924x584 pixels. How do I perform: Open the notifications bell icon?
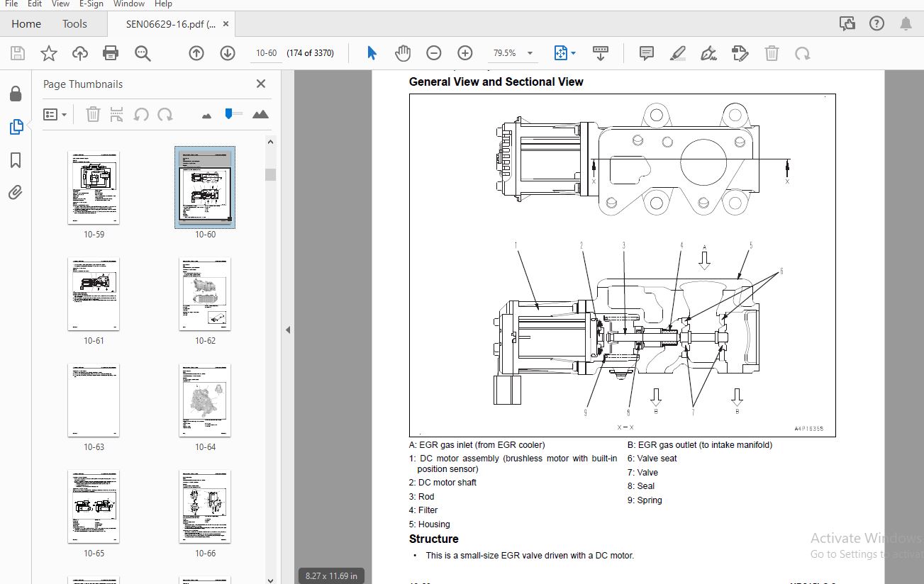[x=906, y=23]
